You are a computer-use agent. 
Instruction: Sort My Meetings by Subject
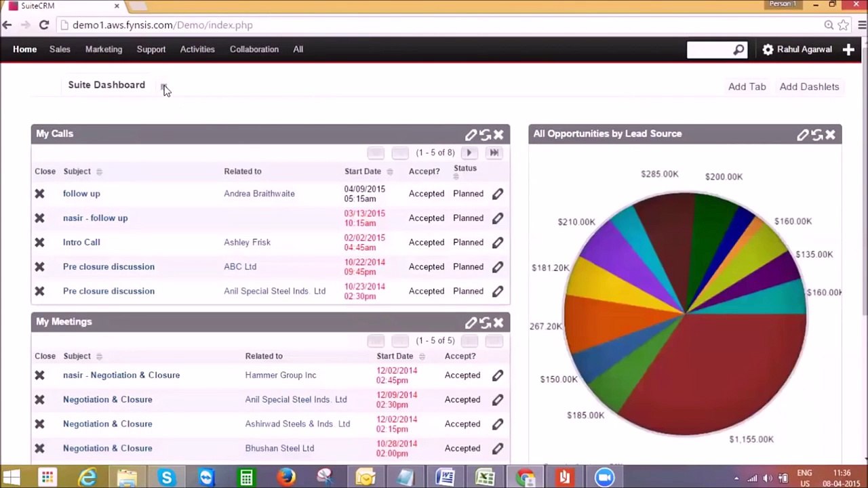click(x=99, y=357)
